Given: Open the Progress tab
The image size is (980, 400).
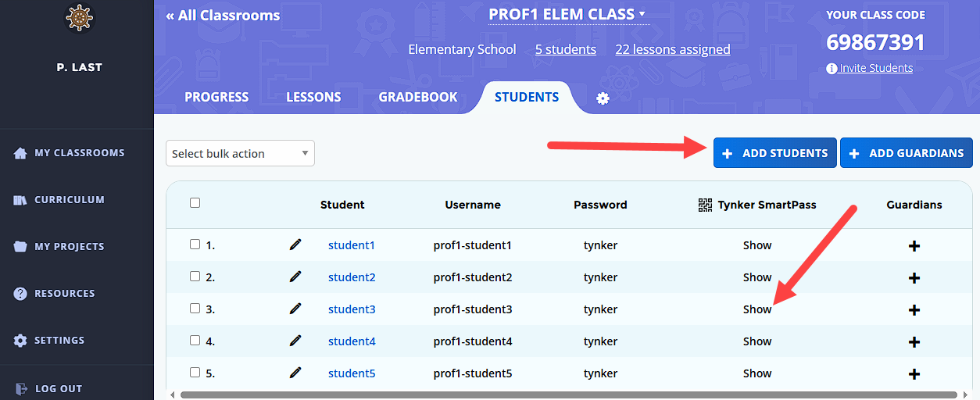Looking at the screenshot, I should tap(216, 98).
